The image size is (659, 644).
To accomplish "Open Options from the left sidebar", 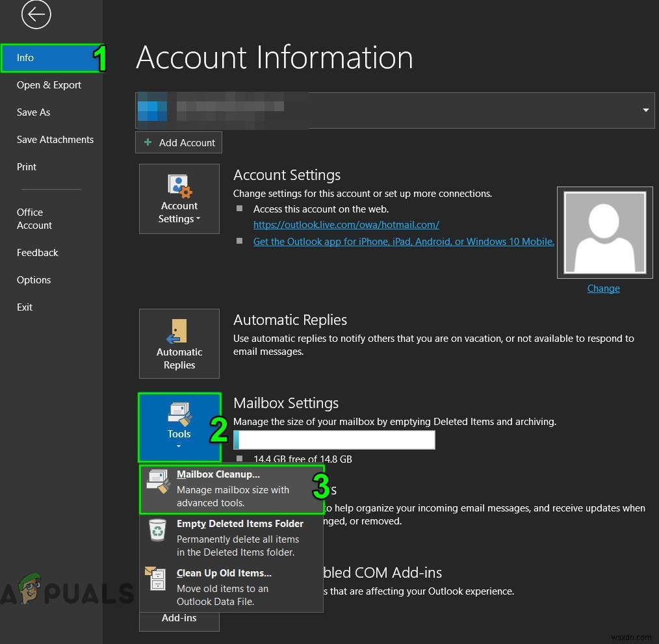I will pos(34,279).
